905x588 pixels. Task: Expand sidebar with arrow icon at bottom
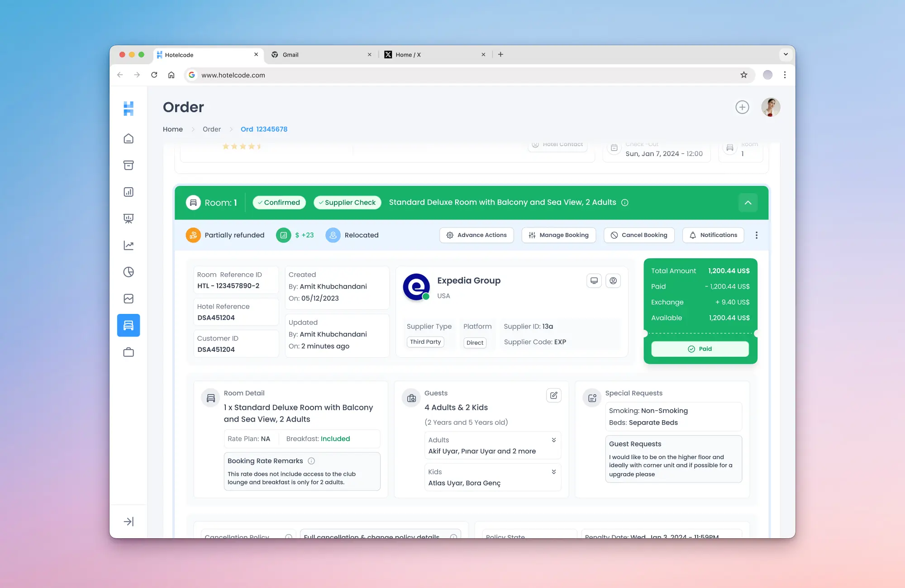[x=129, y=522]
